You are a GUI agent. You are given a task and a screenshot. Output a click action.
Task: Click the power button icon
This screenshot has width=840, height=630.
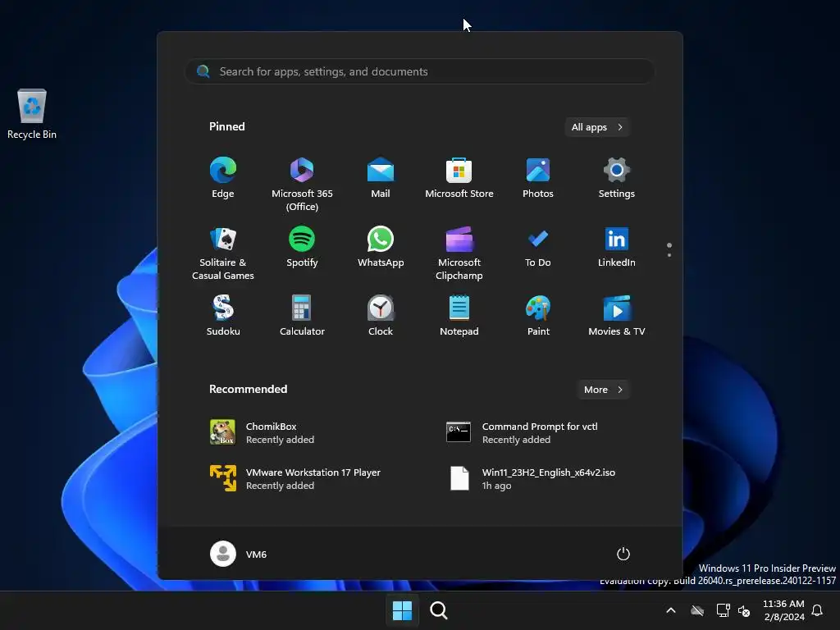(623, 554)
